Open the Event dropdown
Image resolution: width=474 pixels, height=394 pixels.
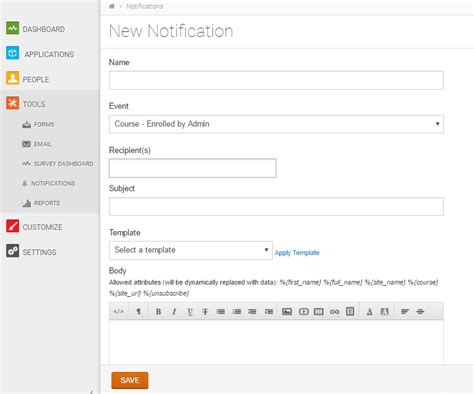pyautogui.click(x=276, y=124)
